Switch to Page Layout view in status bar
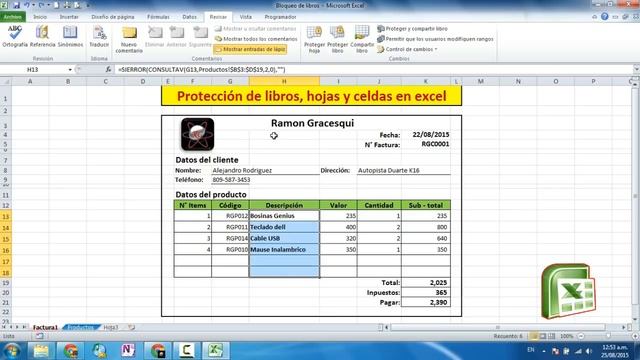Image resolution: width=640 pixels, height=360 pixels. point(542,336)
